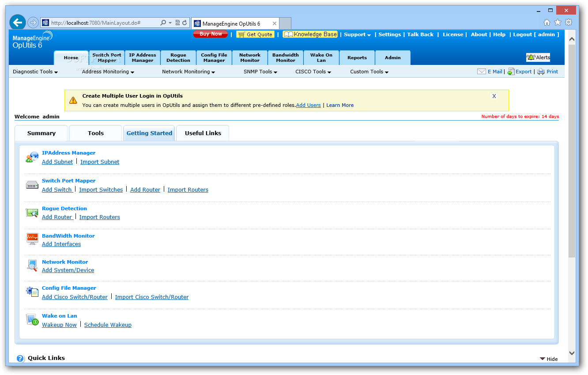Click the warning triangle icon in notice
Viewport: 588px width, 375px height.
[x=73, y=100]
